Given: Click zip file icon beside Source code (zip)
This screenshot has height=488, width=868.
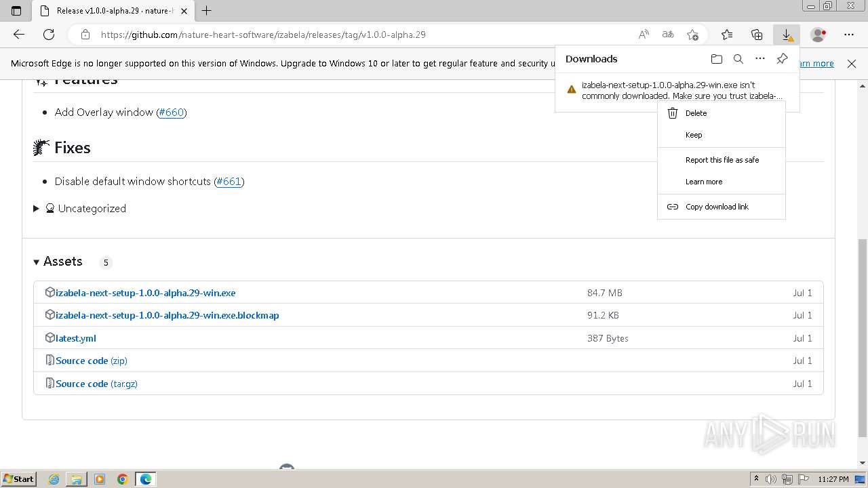Looking at the screenshot, I should point(50,360).
